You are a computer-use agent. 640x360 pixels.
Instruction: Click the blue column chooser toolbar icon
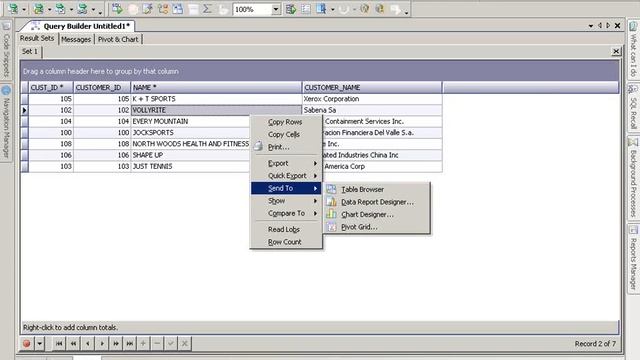point(321,9)
